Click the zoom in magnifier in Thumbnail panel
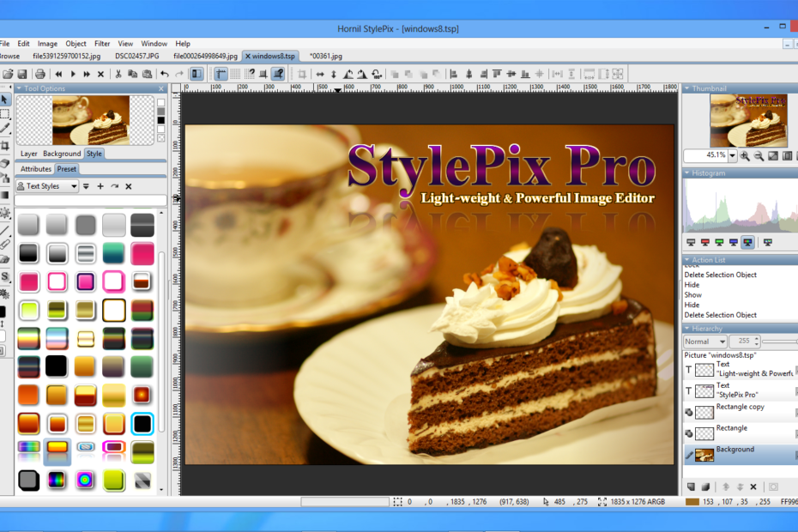798x532 pixels. point(745,156)
